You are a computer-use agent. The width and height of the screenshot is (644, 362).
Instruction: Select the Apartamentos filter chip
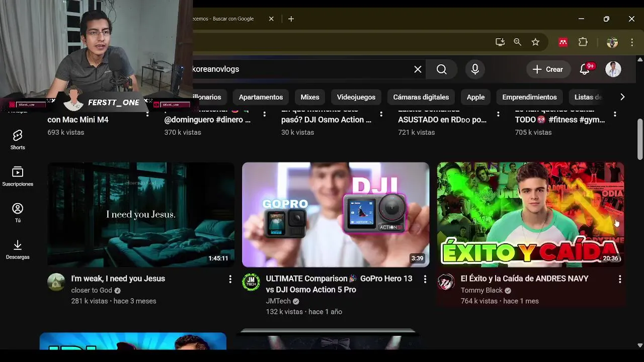point(261,97)
